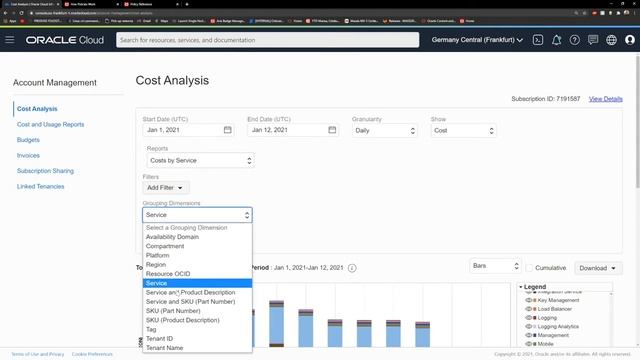Viewport: 640px width, 360px height.
Task: Toggle visibility of Key Management in legend
Action: [529, 300]
